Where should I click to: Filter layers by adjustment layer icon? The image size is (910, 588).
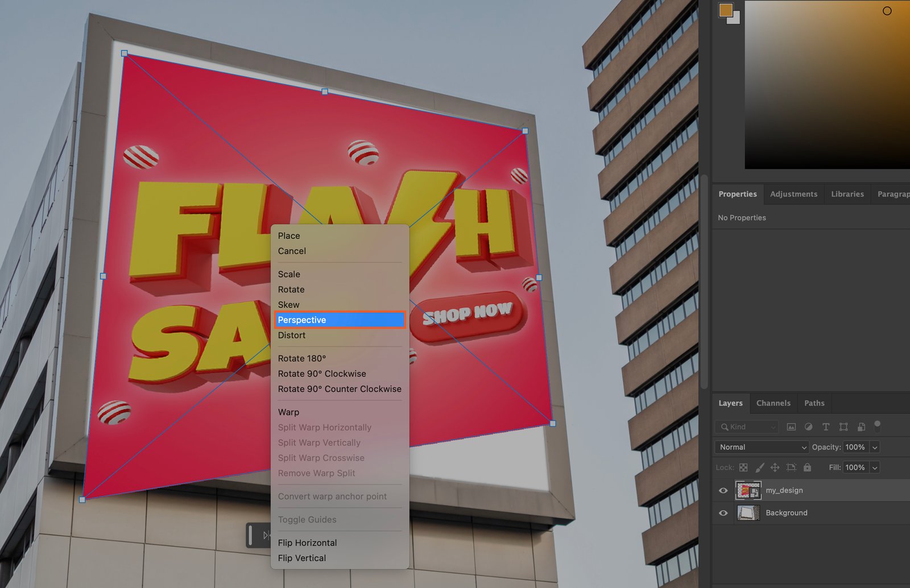[808, 426]
